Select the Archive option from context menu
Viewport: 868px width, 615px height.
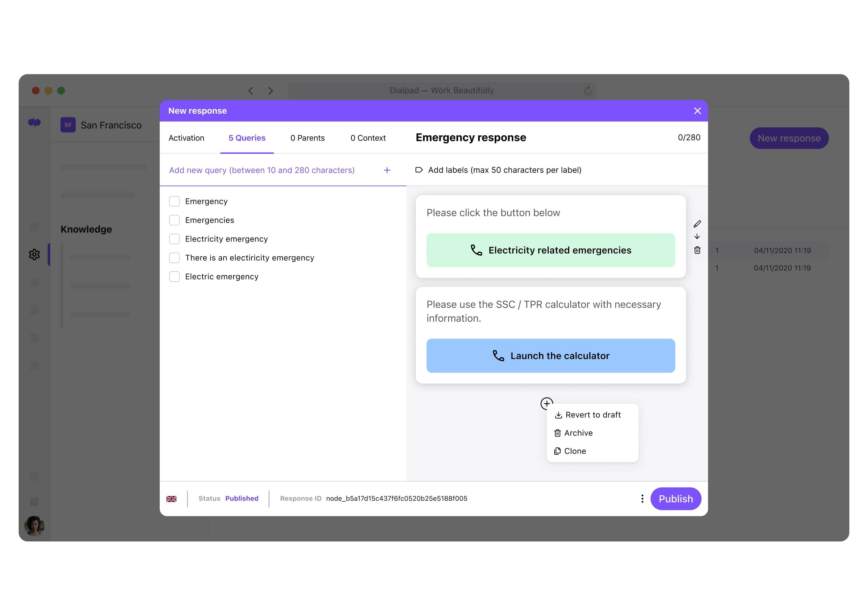(578, 433)
